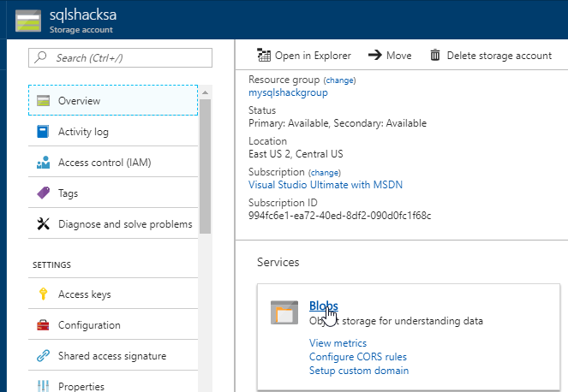Change the resource group
Screen dimensions: 568x392
tap(339, 80)
